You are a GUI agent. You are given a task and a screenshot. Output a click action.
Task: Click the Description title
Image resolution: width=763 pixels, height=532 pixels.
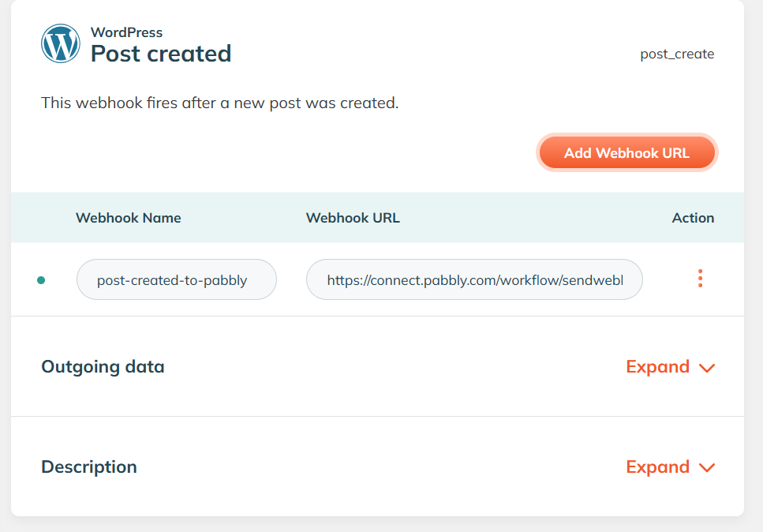click(89, 466)
